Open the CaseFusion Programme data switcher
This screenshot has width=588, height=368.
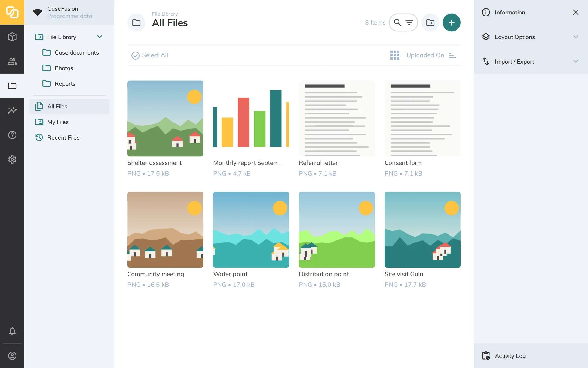tap(69, 12)
